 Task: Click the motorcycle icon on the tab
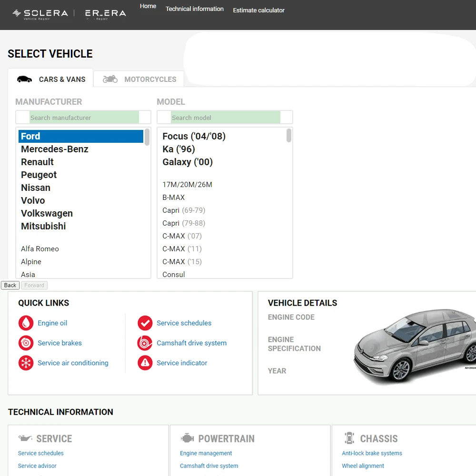[110, 79]
